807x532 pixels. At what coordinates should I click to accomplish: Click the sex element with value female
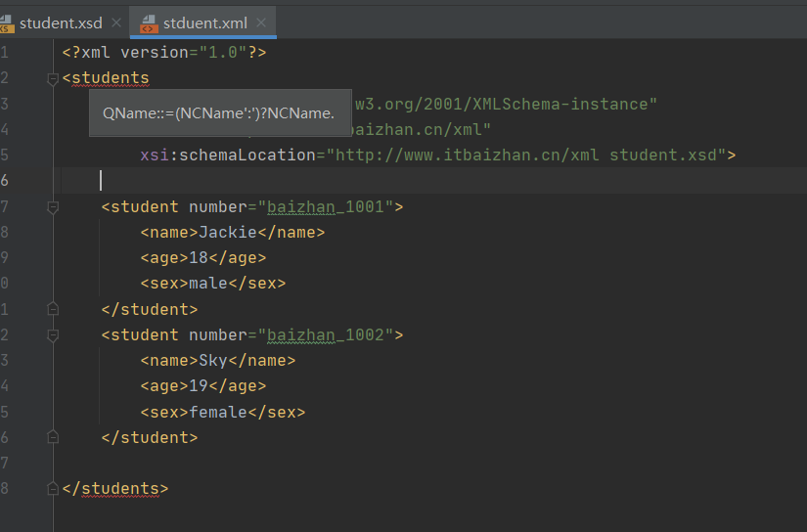click(223, 412)
